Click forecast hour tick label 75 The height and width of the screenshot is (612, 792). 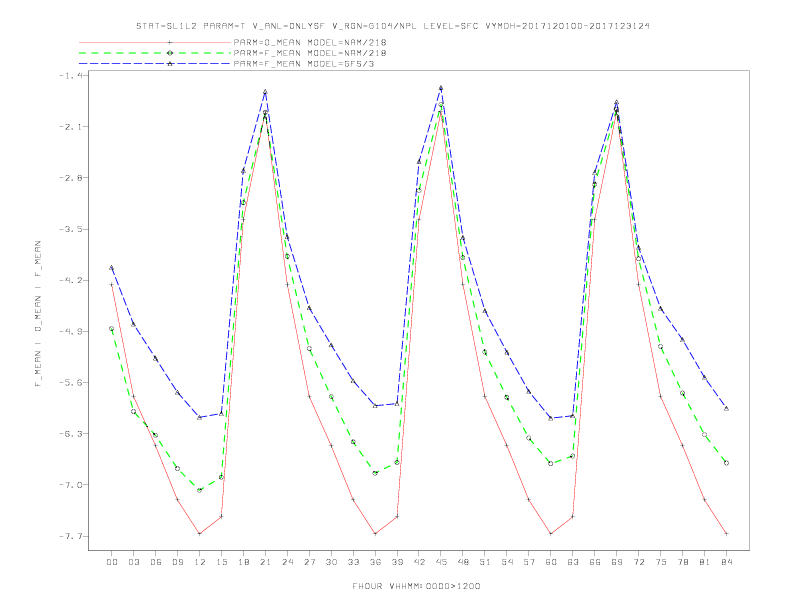[x=661, y=562]
